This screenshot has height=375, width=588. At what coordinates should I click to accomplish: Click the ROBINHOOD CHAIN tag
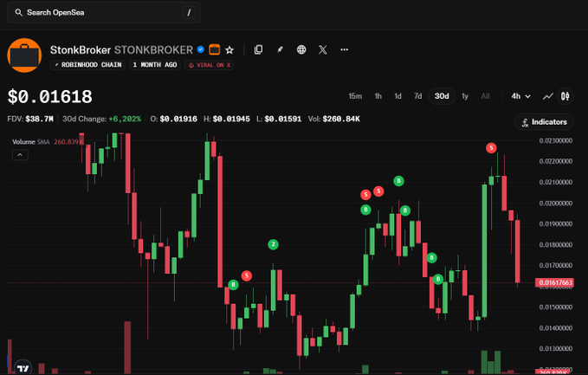coord(87,65)
